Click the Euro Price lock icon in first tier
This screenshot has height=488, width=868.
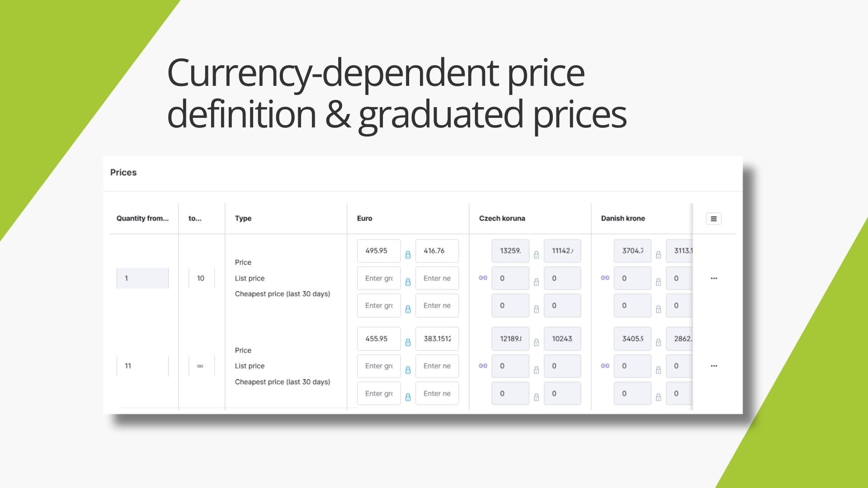(408, 255)
